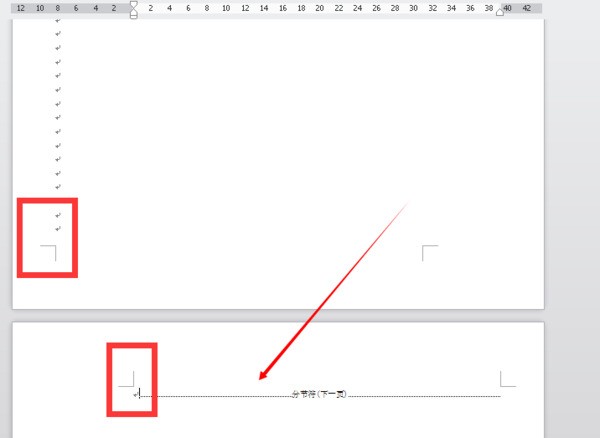Click the ruler at number 14
600x438 pixels.
click(x=264, y=8)
